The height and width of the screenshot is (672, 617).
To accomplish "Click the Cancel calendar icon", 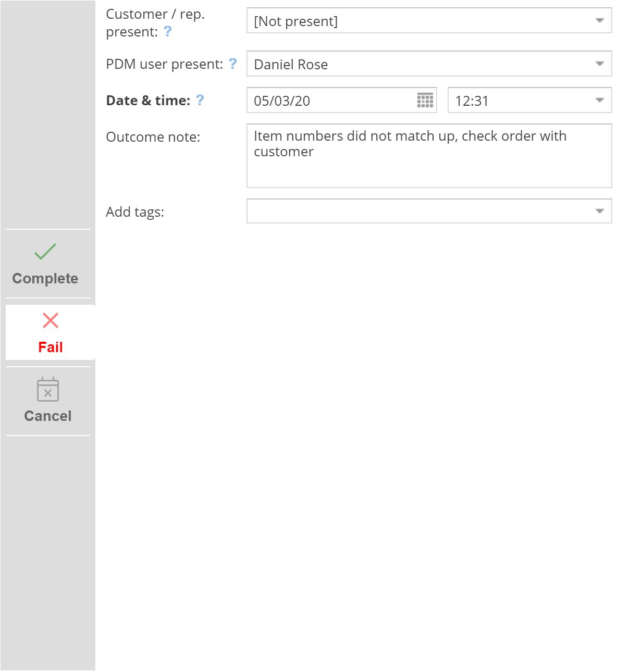I will [x=48, y=390].
